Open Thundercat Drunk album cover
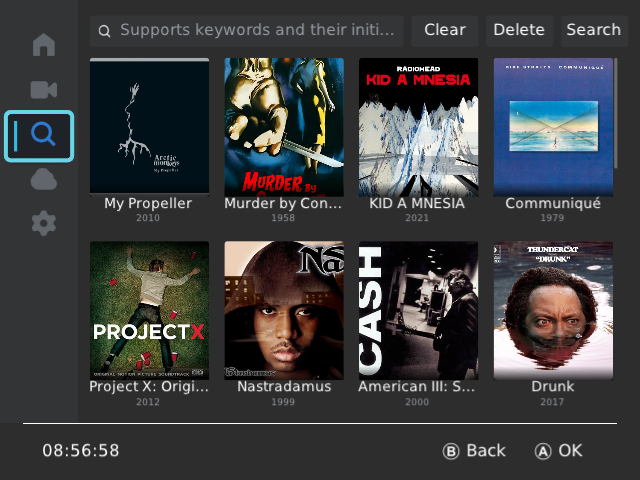The image size is (640, 480). pyautogui.click(x=553, y=310)
